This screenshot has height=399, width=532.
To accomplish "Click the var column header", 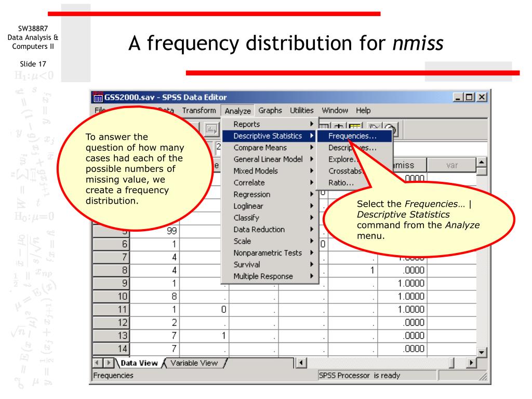I will (x=452, y=165).
